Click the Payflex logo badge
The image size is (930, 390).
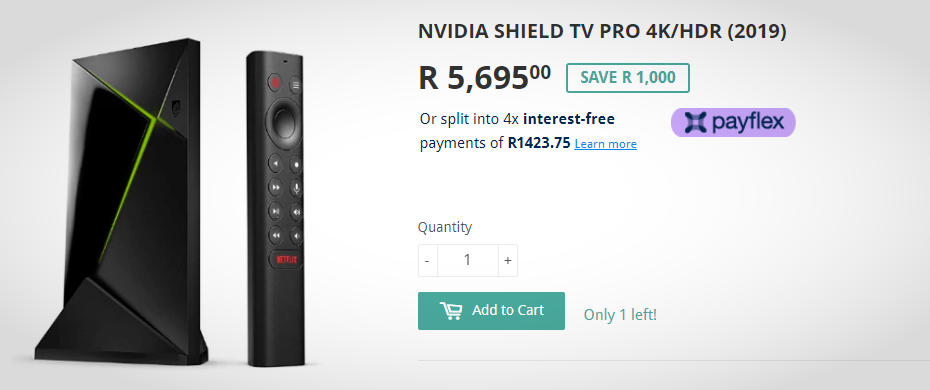tap(733, 123)
